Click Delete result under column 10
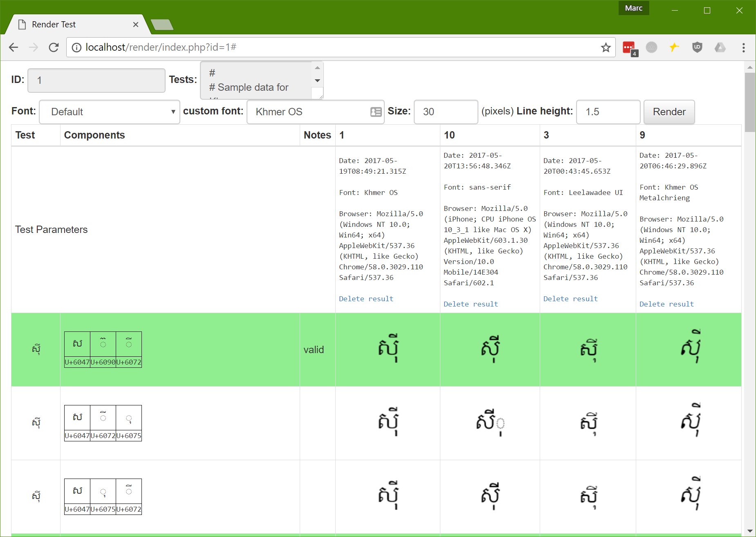The height and width of the screenshot is (537, 756). tap(471, 304)
